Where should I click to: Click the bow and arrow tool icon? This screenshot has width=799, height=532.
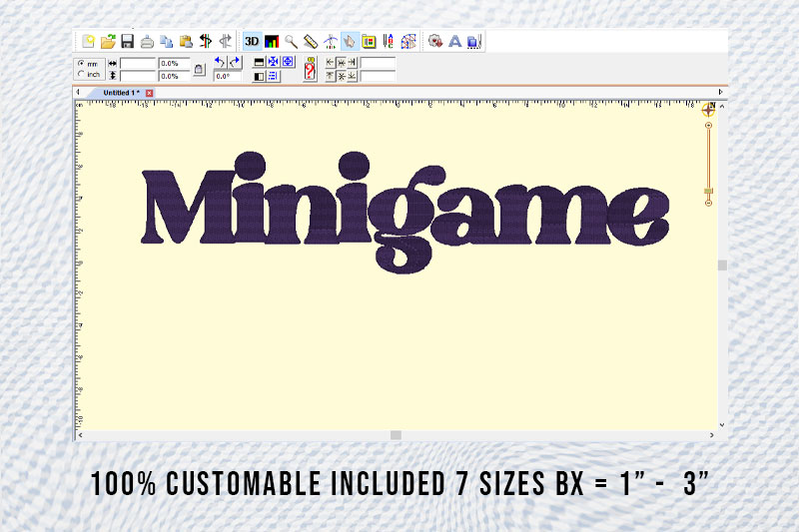pos(331,41)
